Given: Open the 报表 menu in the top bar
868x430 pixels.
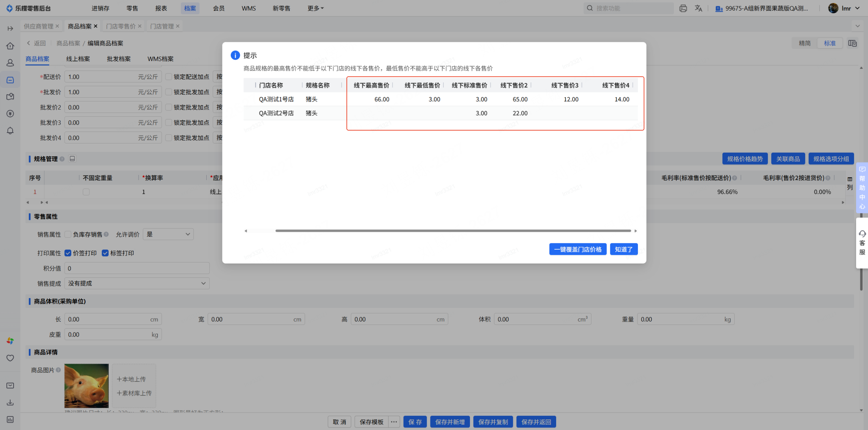Looking at the screenshot, I should pyautogui.click(x=161, y=9).
